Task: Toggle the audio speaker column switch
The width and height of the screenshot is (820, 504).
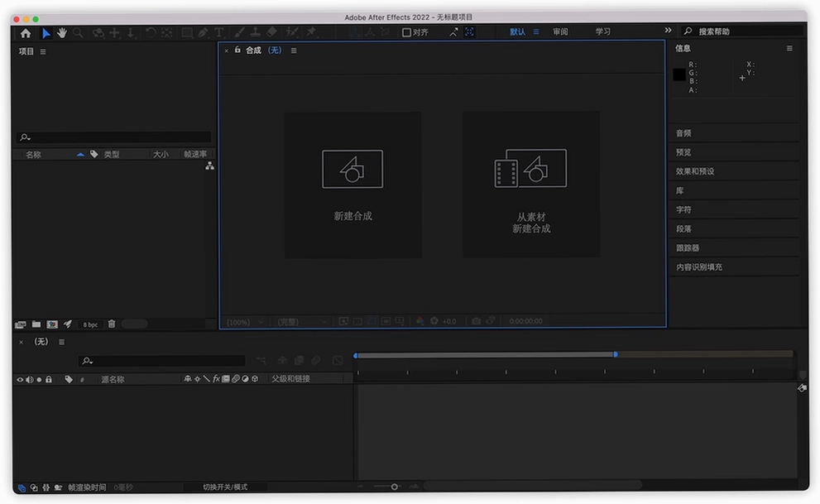Action: [30, 380]
